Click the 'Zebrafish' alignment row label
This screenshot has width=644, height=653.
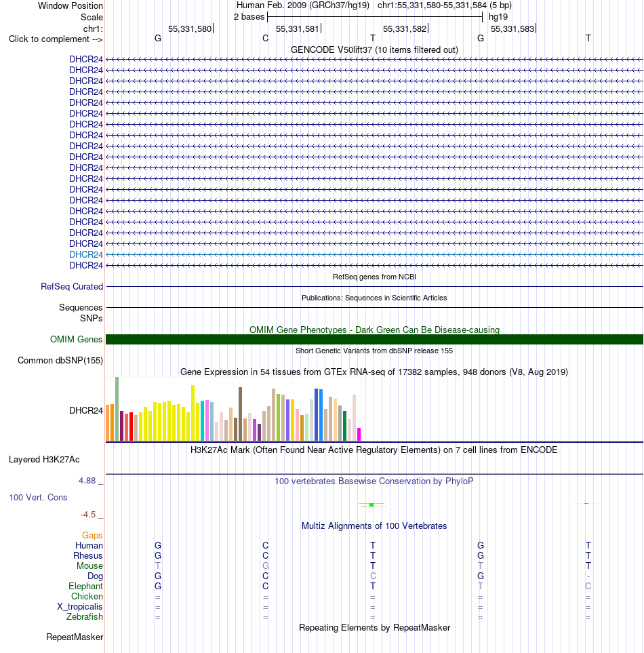[85, 617]
